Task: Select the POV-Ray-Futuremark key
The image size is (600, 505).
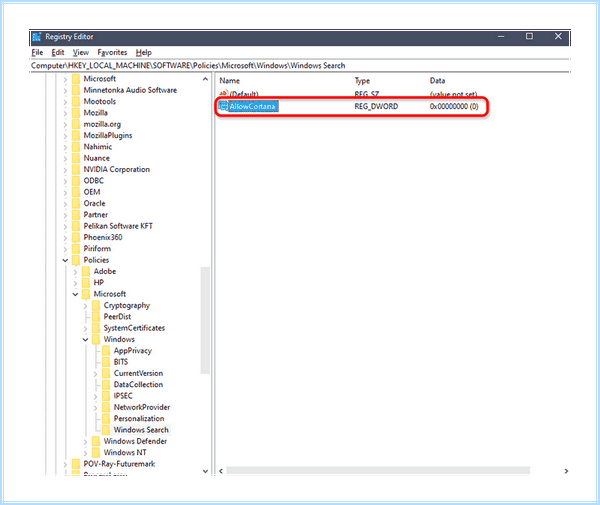Action: click(x=119, y=464)
